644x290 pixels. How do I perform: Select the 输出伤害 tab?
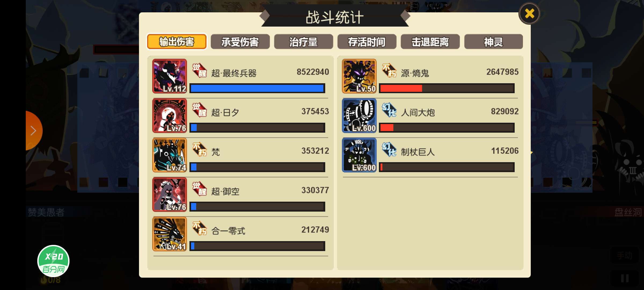pos(177,42)
